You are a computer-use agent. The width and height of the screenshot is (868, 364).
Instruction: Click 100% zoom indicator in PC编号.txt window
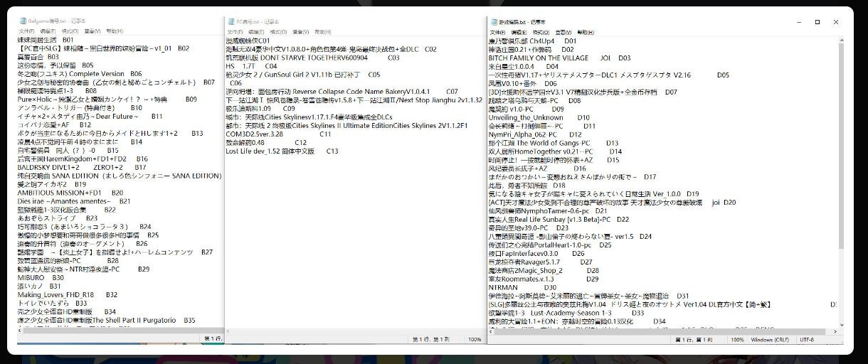pyautogui.click(x=475, y=340)
